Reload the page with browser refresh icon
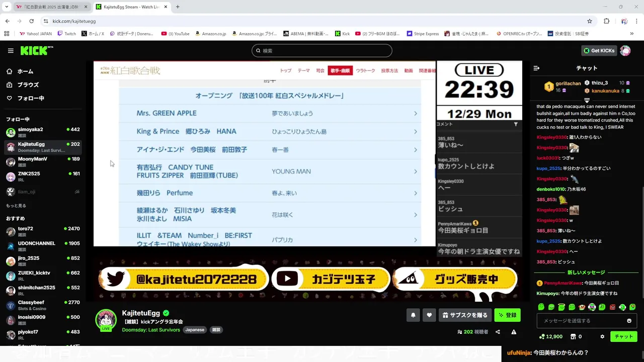Screen dimensions: 644x362 click(x=31, y=21)
